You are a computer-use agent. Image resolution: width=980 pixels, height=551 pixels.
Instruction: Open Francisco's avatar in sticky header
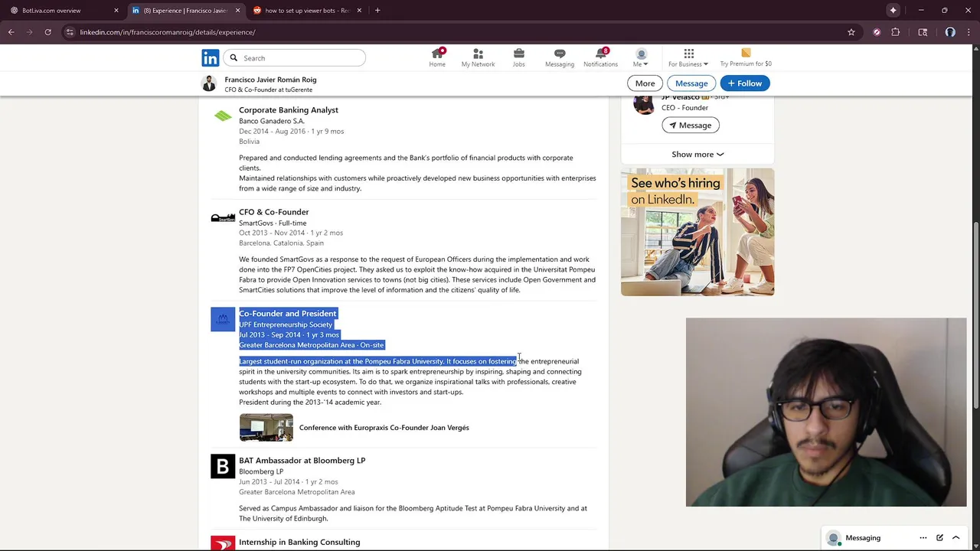pos(209,84)
